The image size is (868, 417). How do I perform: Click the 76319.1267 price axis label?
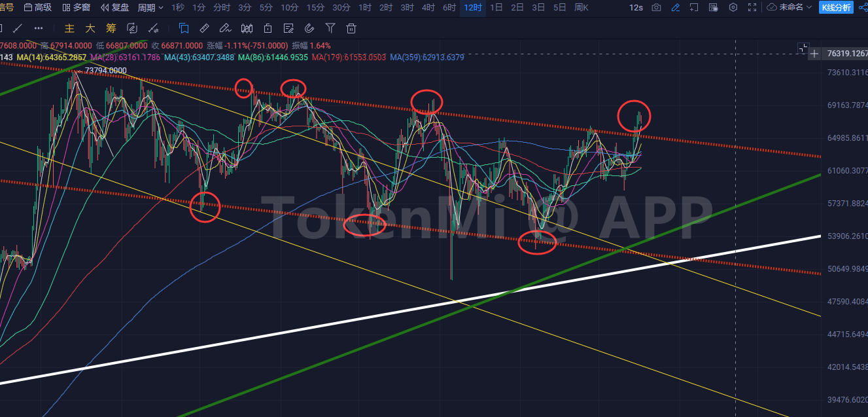tap(846, 54)
